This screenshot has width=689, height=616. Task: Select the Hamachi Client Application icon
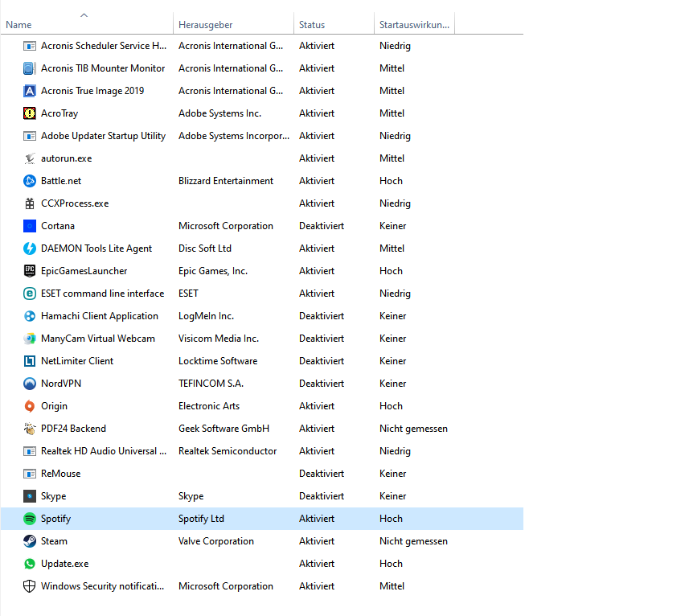point(30,316)
